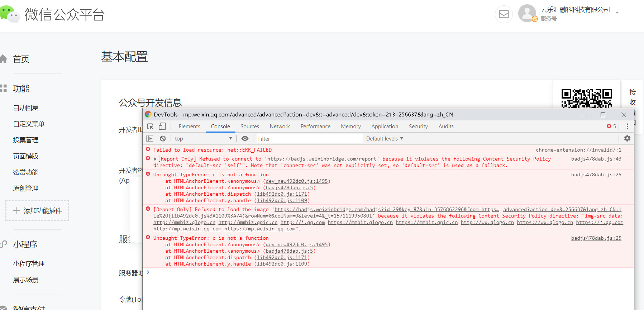
Task: Click the first Uncaught TypeError error icon
Action: pos(148,174)
